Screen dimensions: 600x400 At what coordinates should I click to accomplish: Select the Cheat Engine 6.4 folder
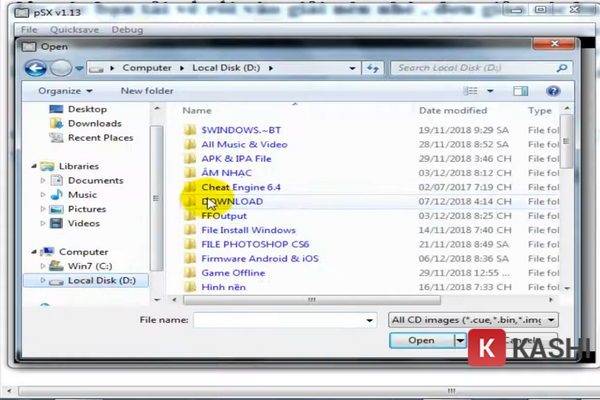click(x=240, y=187)
